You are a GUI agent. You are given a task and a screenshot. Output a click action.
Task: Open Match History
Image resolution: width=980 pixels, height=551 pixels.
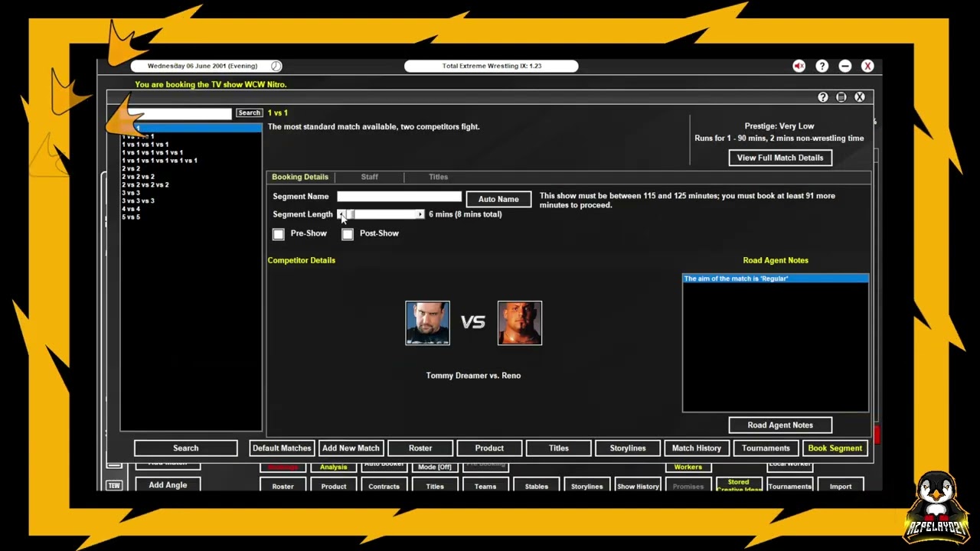click(697, 448)
